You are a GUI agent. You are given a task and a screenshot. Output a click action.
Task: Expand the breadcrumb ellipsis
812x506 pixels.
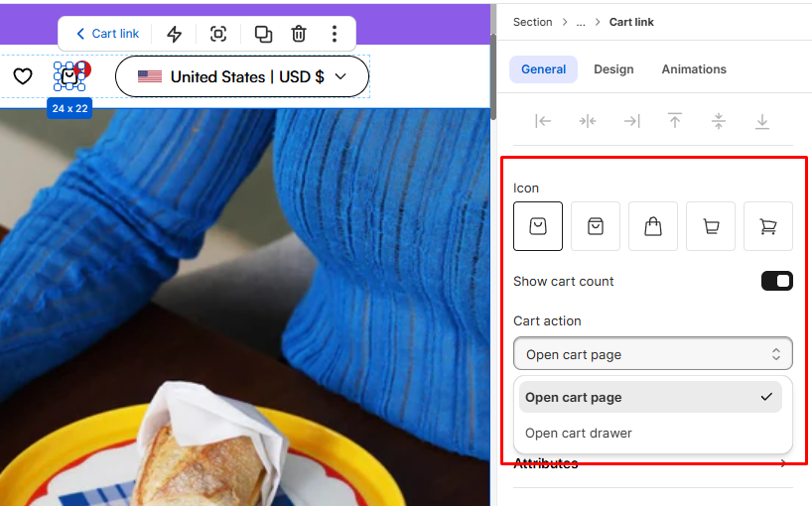(x=581, y=22)
